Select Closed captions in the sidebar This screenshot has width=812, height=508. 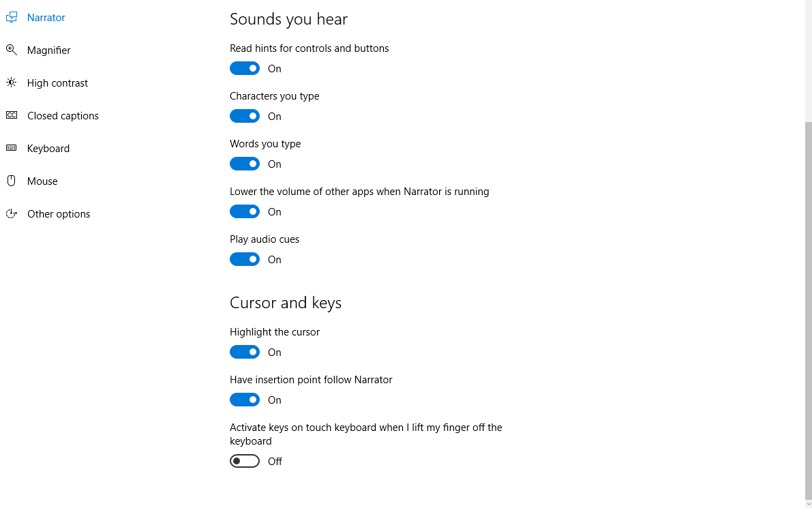tap(63, 116)
